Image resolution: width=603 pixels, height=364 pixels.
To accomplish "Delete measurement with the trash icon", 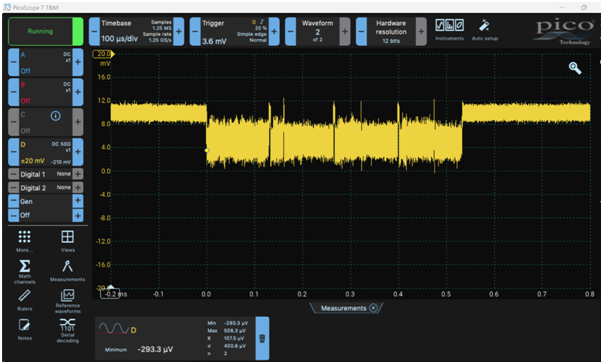I will tap(262, 338).
